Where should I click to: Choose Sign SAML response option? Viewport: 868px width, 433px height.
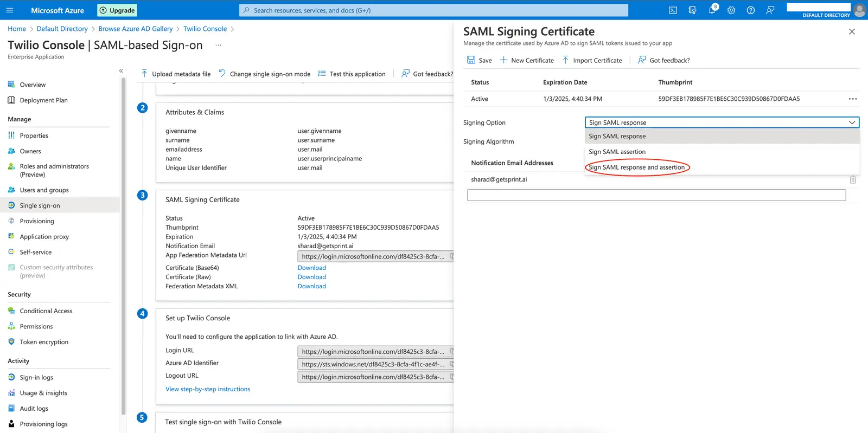(x=722, y=136)
